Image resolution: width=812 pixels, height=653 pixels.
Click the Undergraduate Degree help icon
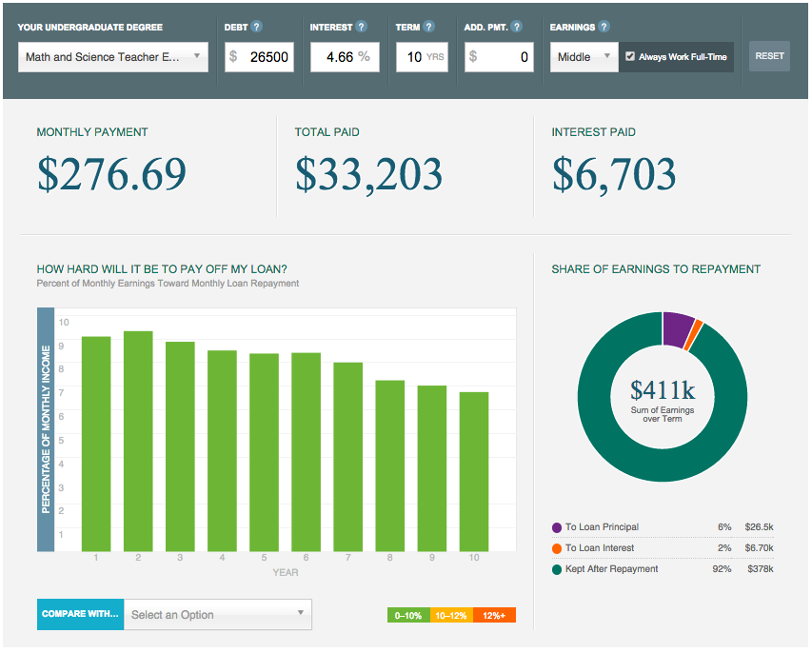click(169, 27)
